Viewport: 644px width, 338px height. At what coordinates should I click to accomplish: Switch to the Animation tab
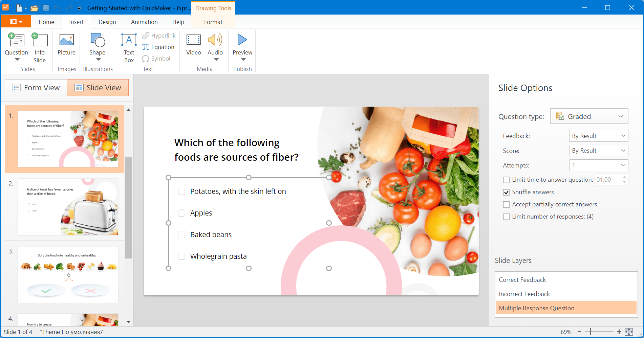(x=144, y=22)
